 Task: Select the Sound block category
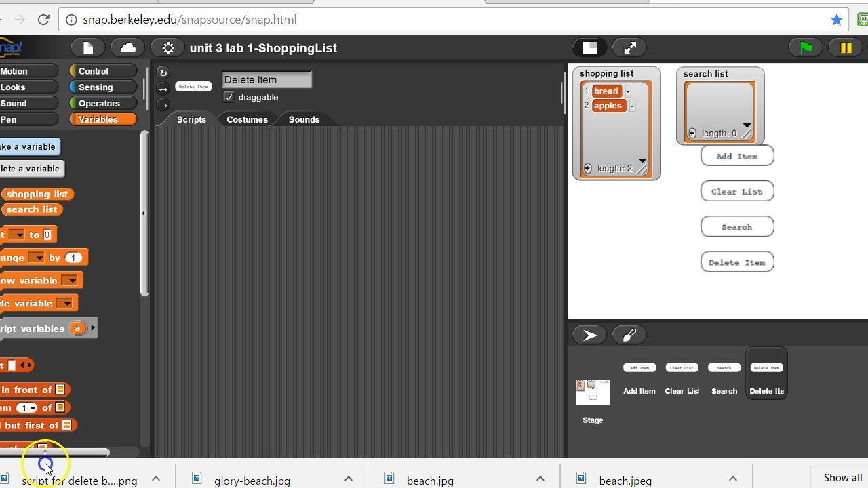pos(28,103)
